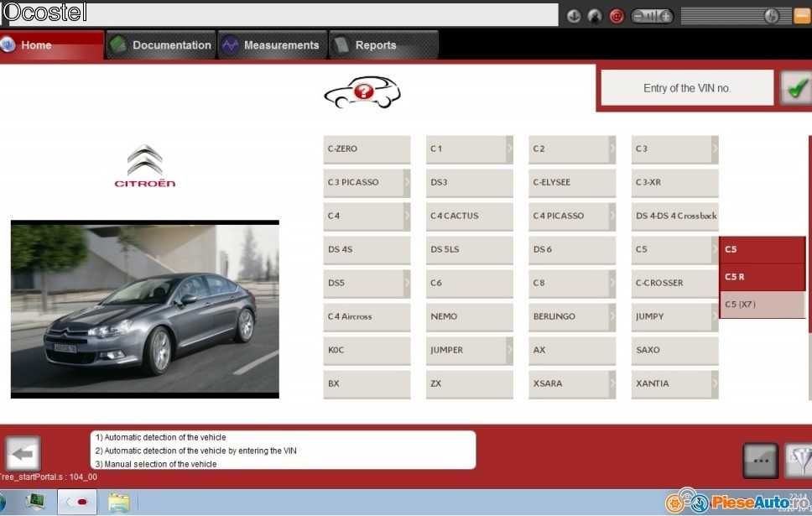The height and width of the screenshot is (516, 812).
Task: Click the funnel filter icon button
Action: click(x=799, y=460)
